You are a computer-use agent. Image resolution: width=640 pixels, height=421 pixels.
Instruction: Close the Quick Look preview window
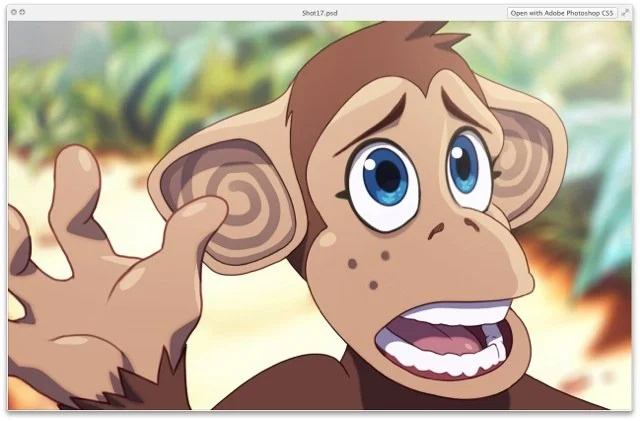point(13,12)
